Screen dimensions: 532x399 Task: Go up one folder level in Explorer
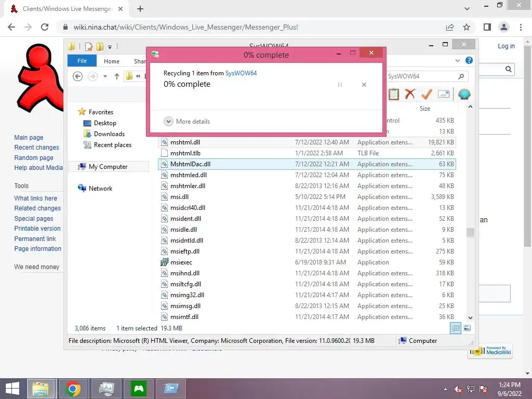click(117, 76)
